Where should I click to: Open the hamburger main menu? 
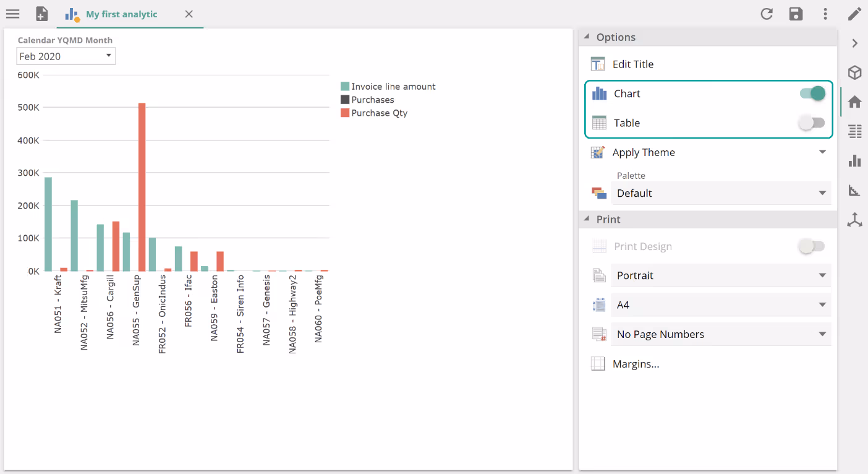(12, 14)
